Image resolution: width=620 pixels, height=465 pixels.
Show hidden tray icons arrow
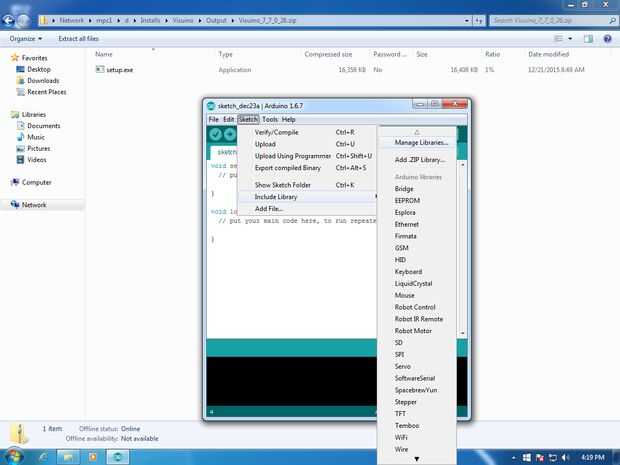[513, 457]
